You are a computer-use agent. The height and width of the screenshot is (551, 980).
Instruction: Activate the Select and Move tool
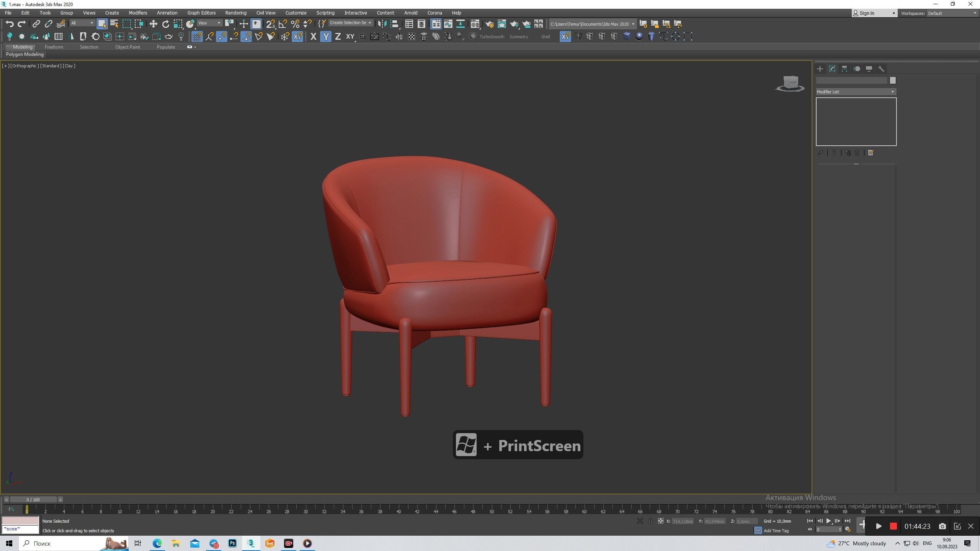click(x=153, y=24)
